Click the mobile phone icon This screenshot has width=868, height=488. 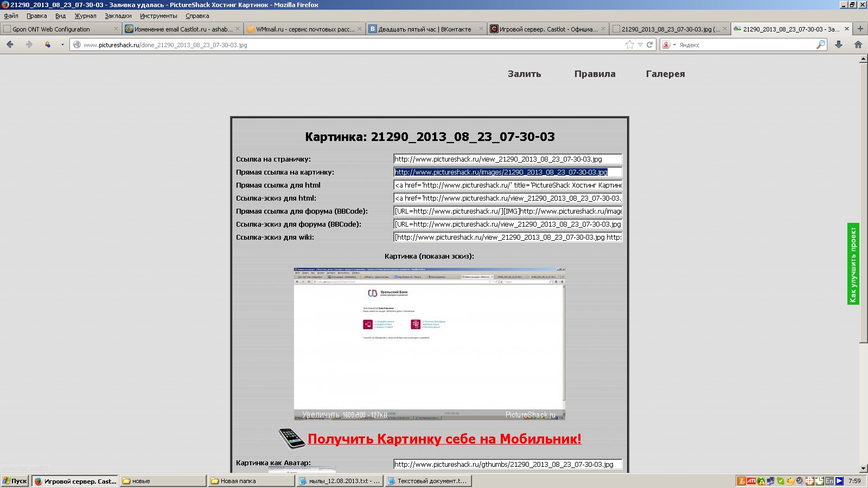click(292, 438)
